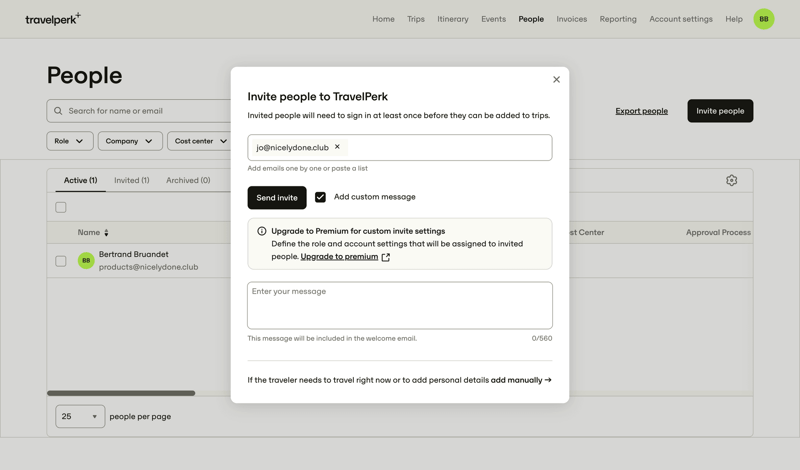Viewport: 800px width, 470px height.
Task: Click the info icon in upgrade notice
Action: pyautogui.click(x=262, y=231)
